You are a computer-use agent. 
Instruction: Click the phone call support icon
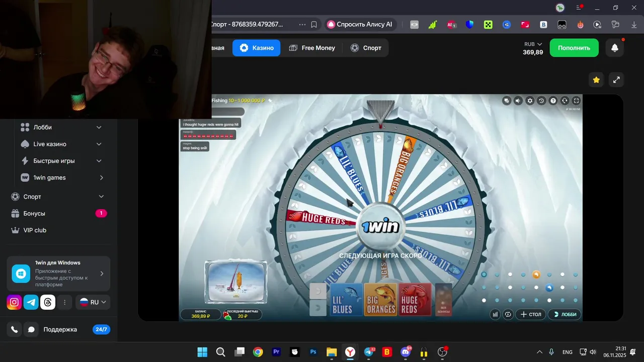(15, 329)
